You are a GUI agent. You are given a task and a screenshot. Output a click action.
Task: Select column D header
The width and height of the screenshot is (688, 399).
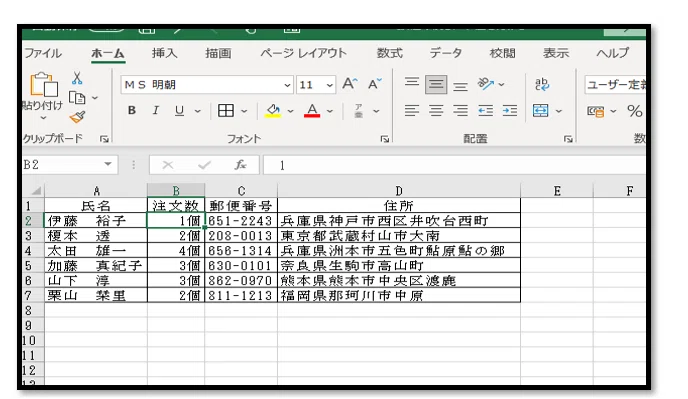point(399,191)
